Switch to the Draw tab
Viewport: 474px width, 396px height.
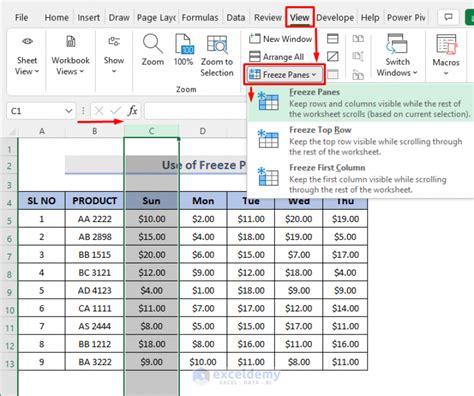pos(119,17)
